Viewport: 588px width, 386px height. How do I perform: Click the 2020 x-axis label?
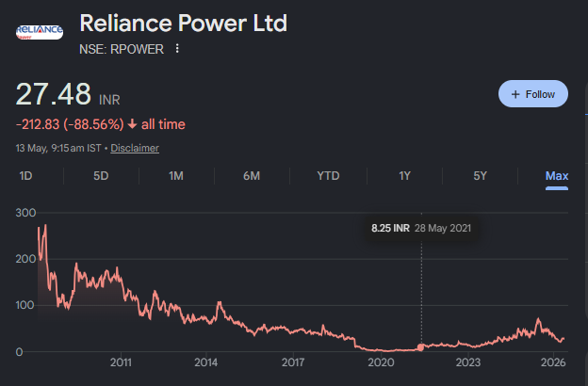[381, 362]
